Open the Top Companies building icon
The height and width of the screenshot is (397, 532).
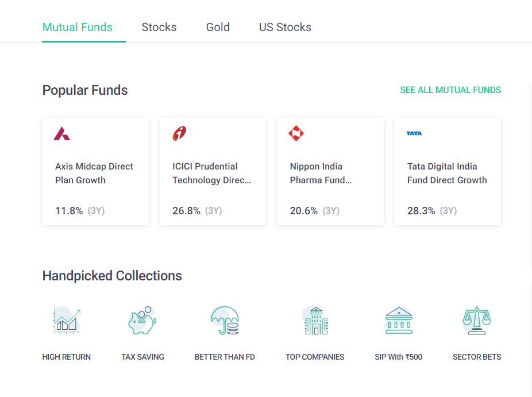coord(315,320)
